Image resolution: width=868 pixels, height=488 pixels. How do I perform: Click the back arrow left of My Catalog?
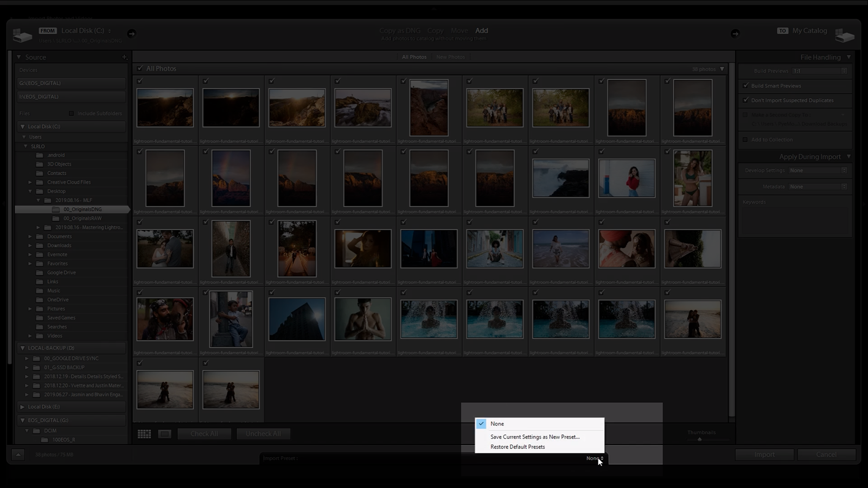(x=736, y=34)
